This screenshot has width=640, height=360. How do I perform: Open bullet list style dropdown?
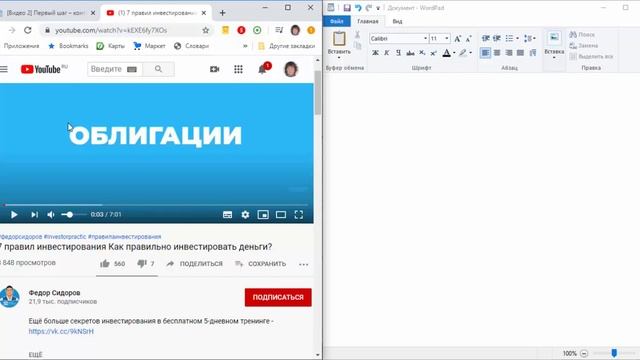pyautogui.click(x=518, y=38)
